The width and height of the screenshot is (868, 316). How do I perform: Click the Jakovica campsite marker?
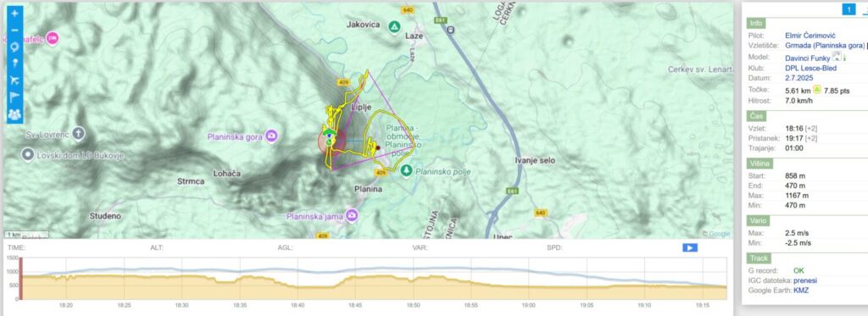coord(394,26)
